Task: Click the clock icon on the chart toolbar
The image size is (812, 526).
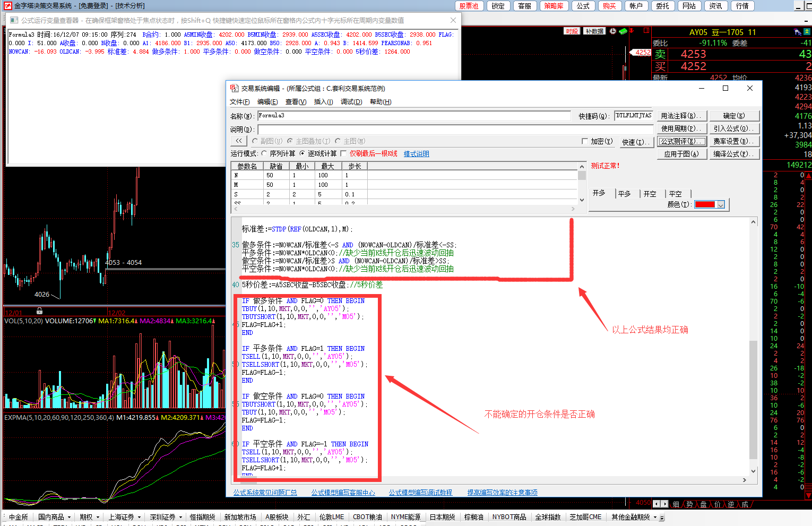Action: tap(613, 31)
